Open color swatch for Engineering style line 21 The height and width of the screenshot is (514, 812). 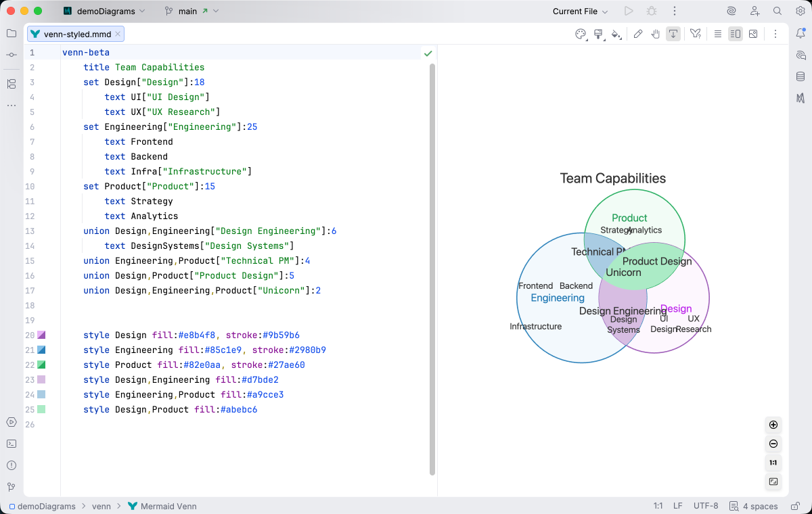click(x=41, y=350)
